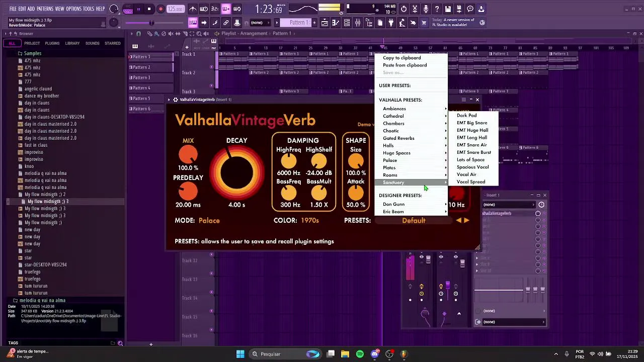Toggle the metronome icon
Viewport: 644px width, 362px height.
click(x=193, y=9)
